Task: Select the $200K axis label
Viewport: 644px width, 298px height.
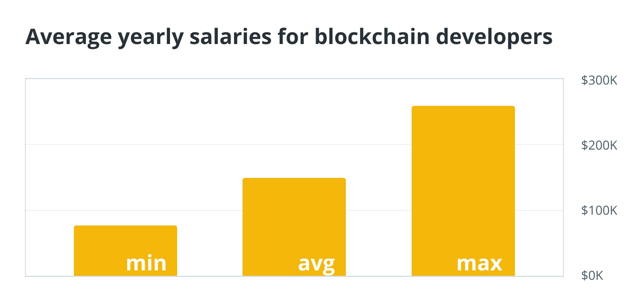Action: coord(599,145)
